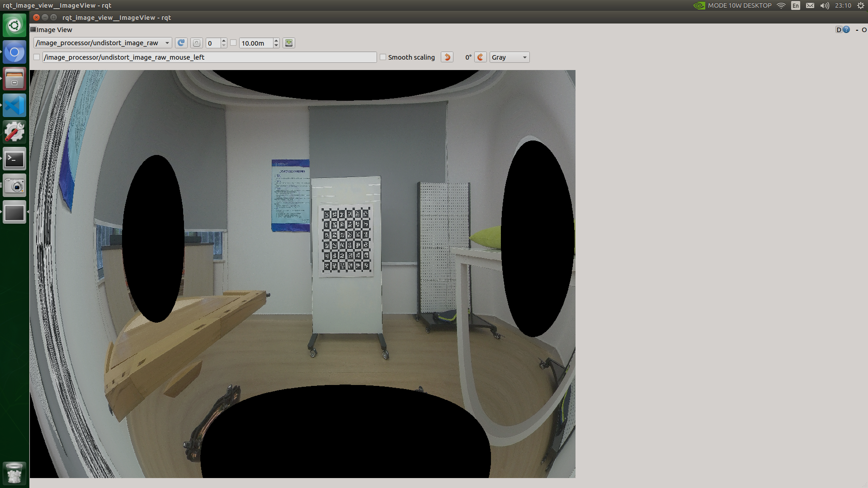Open Visual Studio Code from the dock
The height and width of the screenshot is (488, 868).
coord(14,106)
